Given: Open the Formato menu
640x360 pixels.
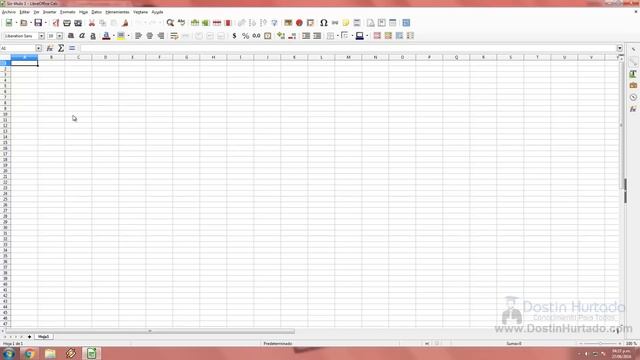Looking at the screenshot, I should 68,12.
